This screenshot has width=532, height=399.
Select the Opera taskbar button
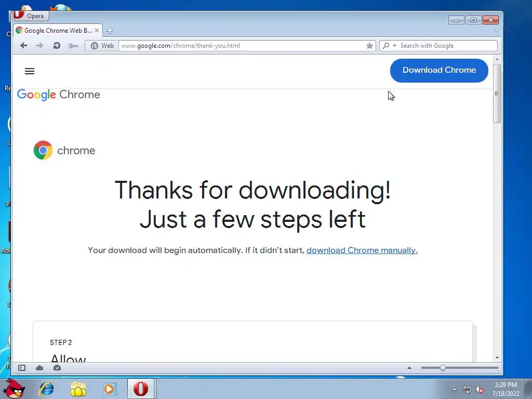point(141,389)
